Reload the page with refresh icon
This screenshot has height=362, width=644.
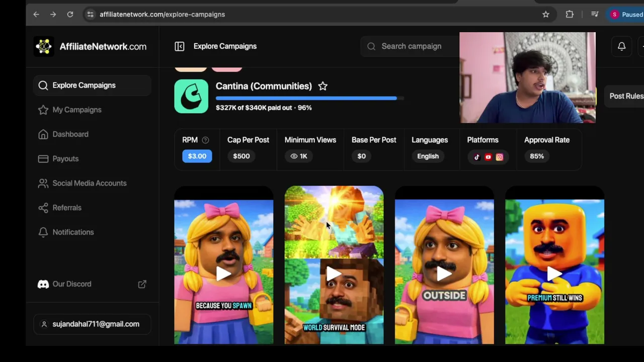(x=70, y=15)
